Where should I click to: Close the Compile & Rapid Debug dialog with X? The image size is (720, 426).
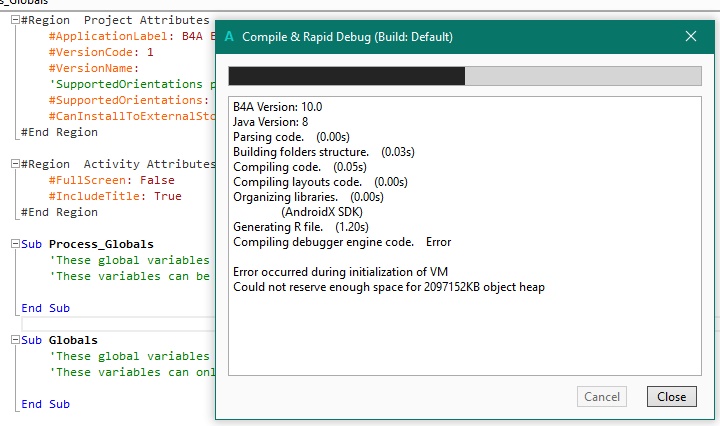pos(690,36)
